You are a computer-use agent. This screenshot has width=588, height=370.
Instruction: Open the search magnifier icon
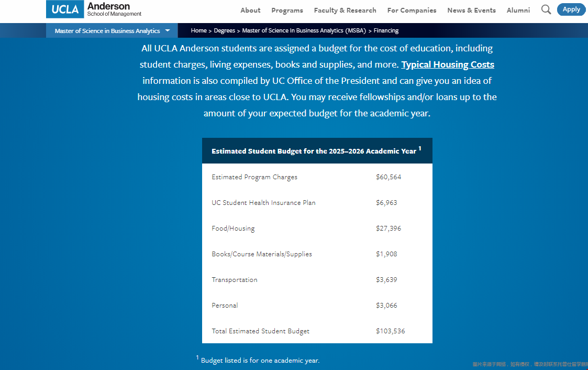(546, 9)
